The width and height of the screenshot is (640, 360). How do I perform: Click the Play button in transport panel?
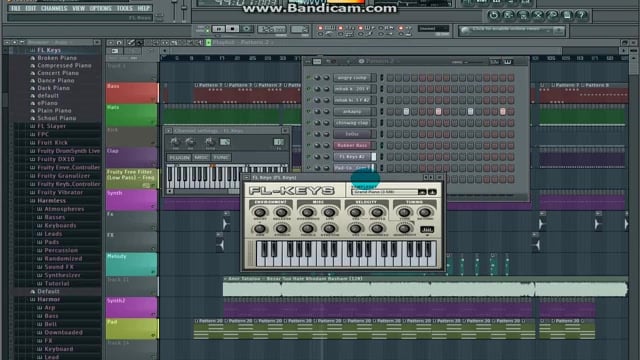point(218,29)
